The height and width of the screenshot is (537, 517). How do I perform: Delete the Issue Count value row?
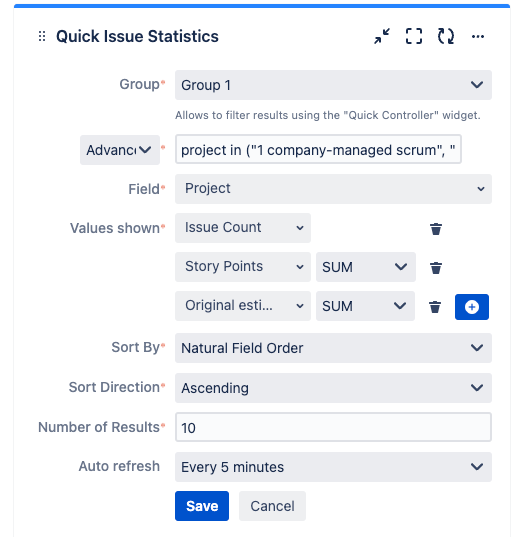pyautogui.click(x=436, y=228)
